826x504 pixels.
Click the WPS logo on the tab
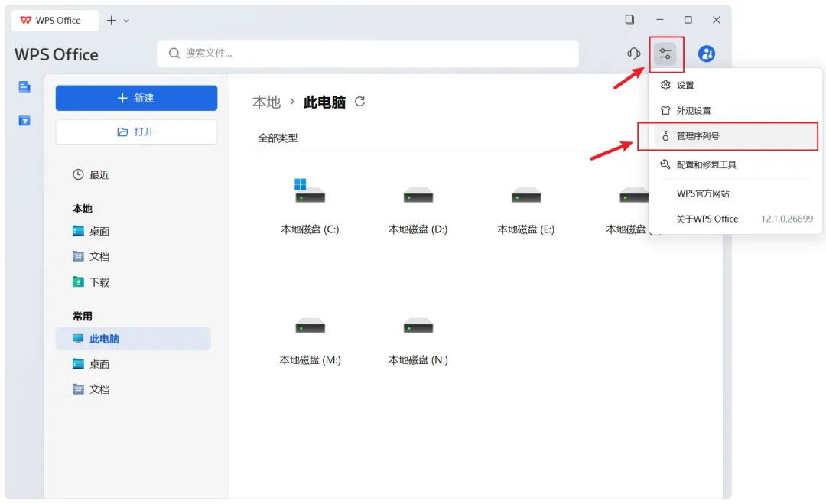tap(26, 21)
